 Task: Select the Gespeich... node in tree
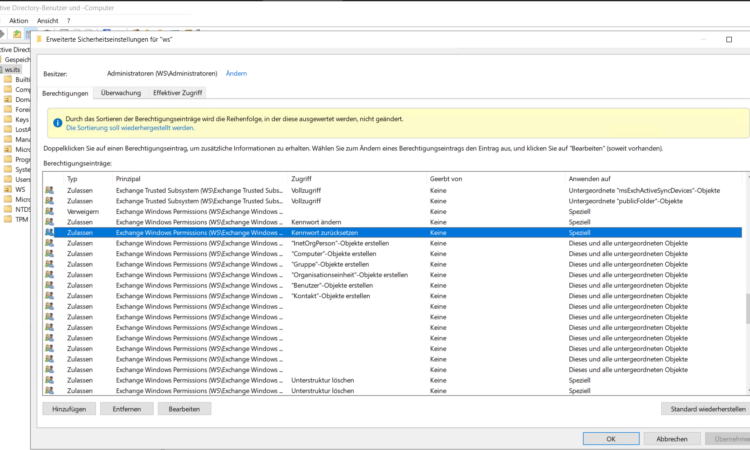pos(17,59)
